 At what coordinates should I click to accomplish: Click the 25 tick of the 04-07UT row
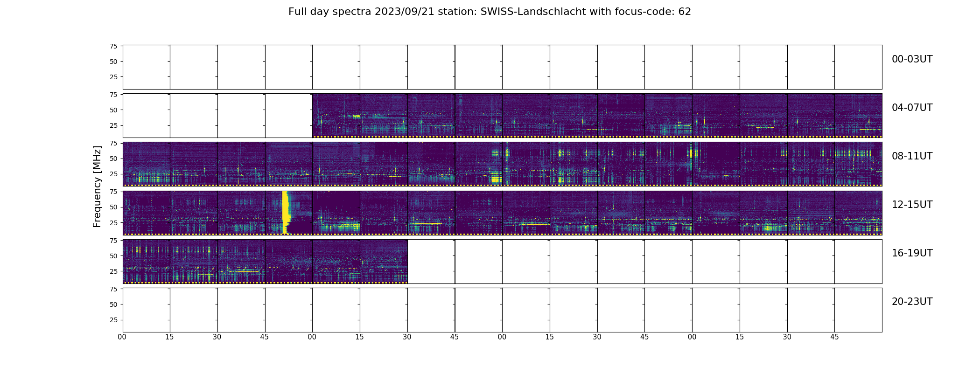click(x=113, y=125)
